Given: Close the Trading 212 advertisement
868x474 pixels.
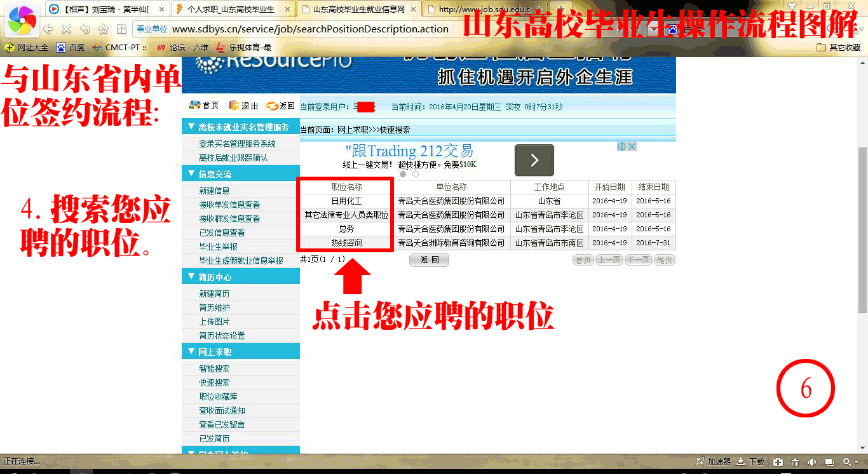Looking at the screenshot, I should (632, 146).
